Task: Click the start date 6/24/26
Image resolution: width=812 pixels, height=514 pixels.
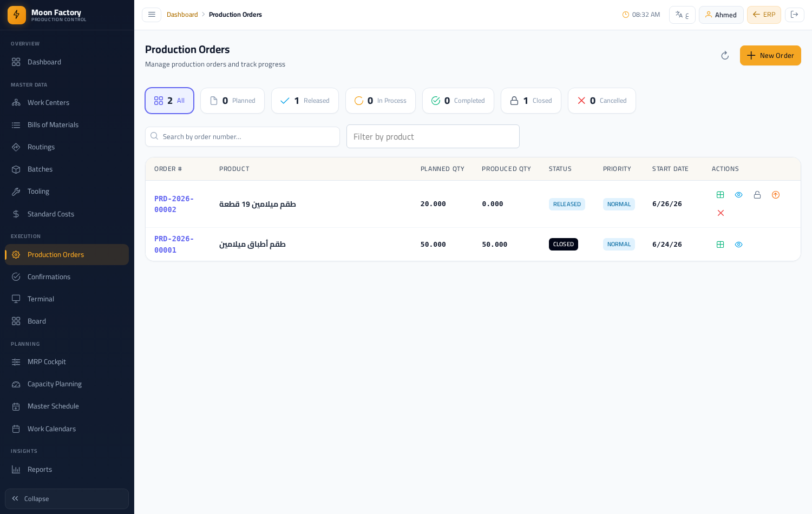Action: pyautogui.click(x=667, y=245)
